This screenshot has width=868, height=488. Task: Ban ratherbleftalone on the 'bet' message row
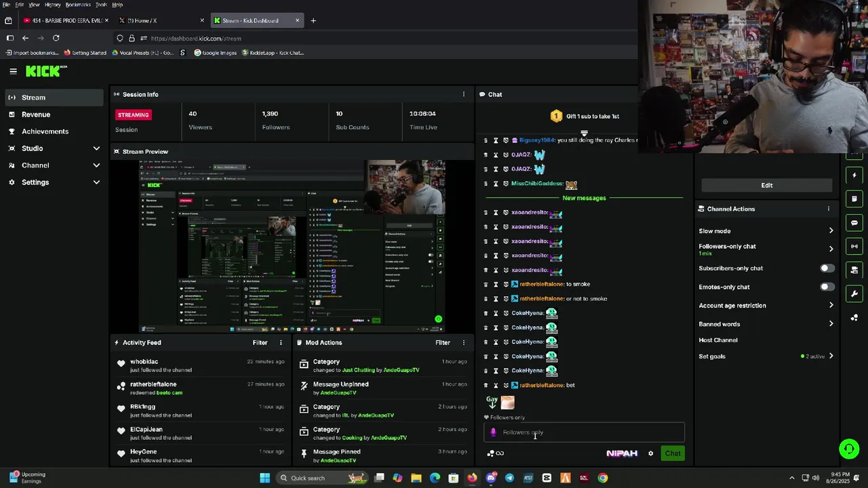point(506,385)
